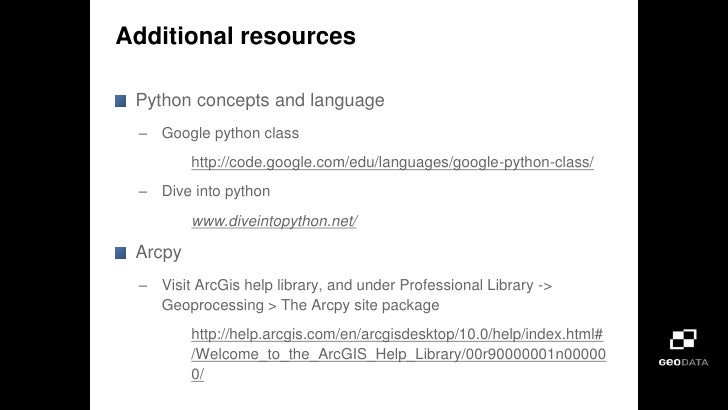The width and height of the screenshot is (728, 410).
Task: Click the Welcome_to_the_ArcGIS_Help_Library link line
Action: coord(398,354)
